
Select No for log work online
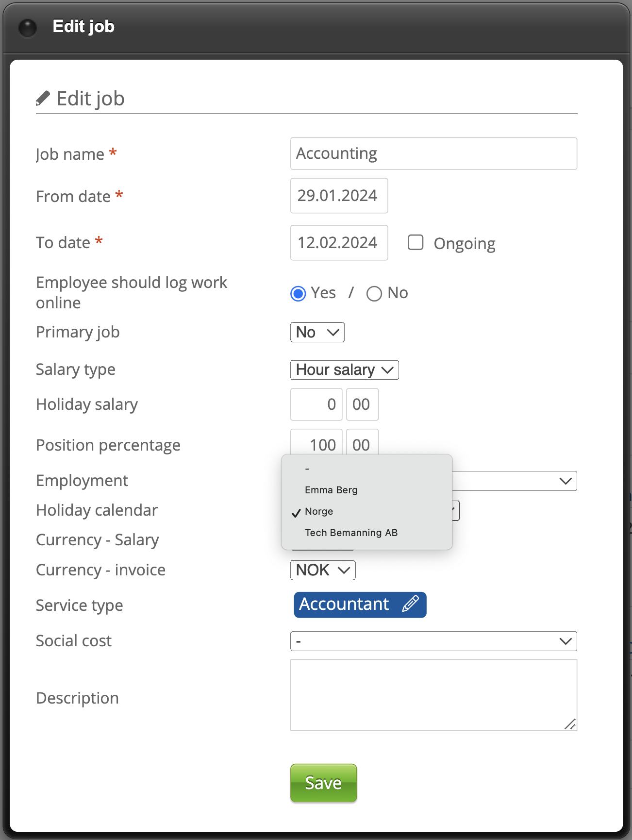(374, 294)
